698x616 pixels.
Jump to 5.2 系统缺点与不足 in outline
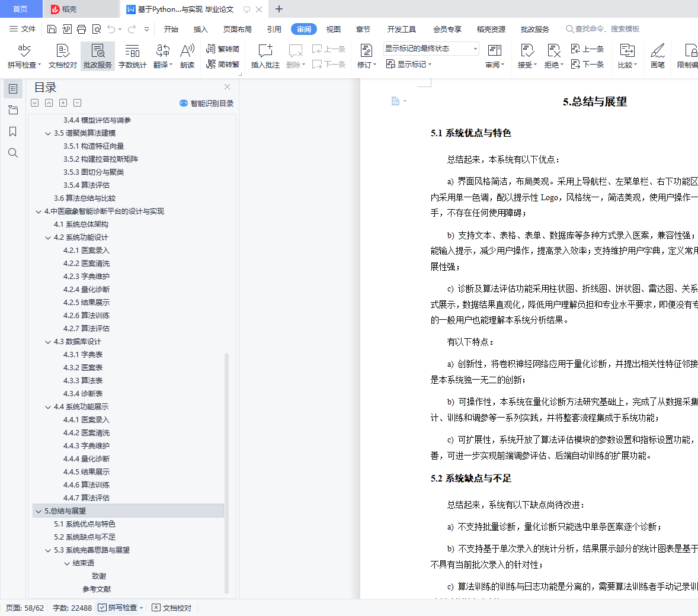click(85, 537)
